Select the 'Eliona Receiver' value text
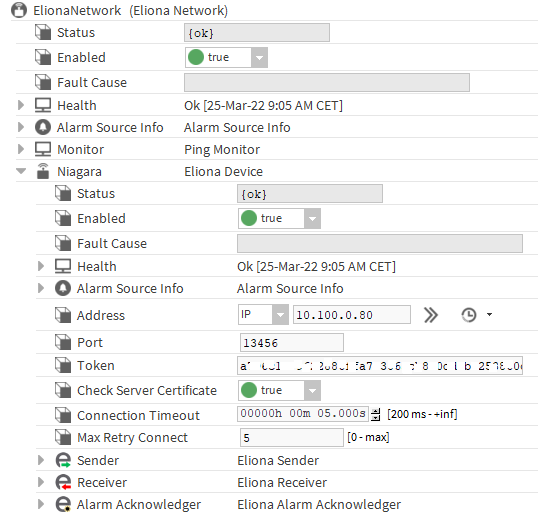The image size is (538, 514). (x=282, y=482)
